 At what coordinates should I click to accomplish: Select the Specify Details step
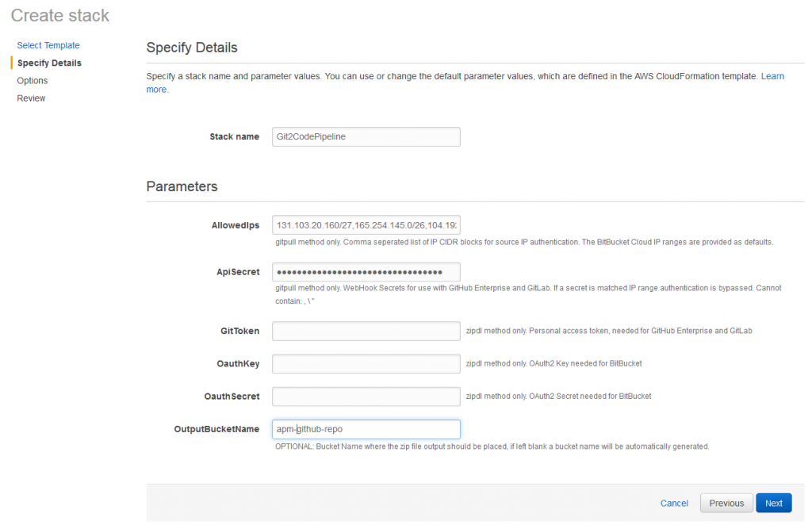(52, 63)
